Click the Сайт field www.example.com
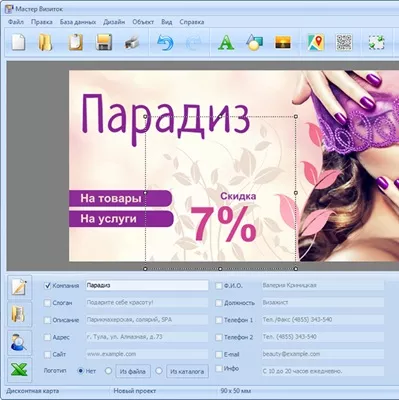The image size is (399, 400). pyautogui.click(x=147, y=354)
